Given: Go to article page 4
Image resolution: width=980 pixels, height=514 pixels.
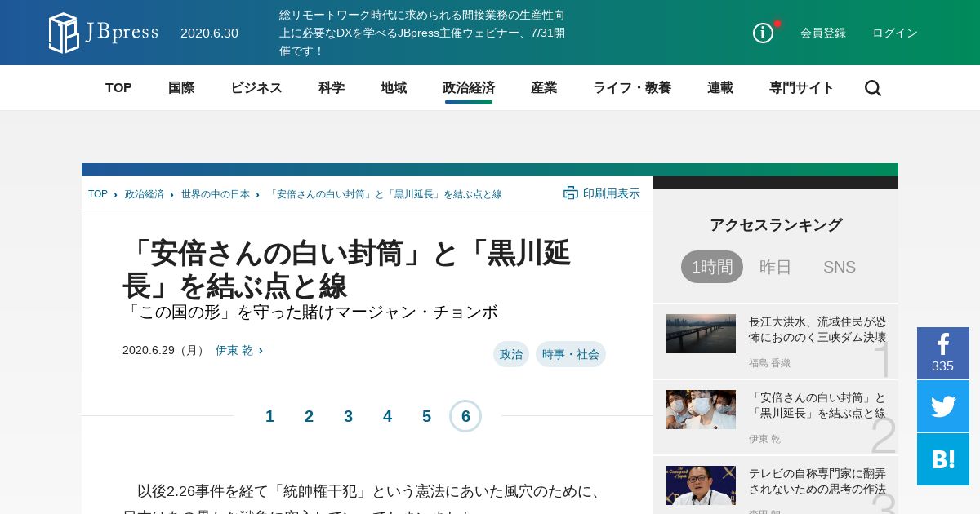Looking at the screenshot, I should click(x=387, y=416).
